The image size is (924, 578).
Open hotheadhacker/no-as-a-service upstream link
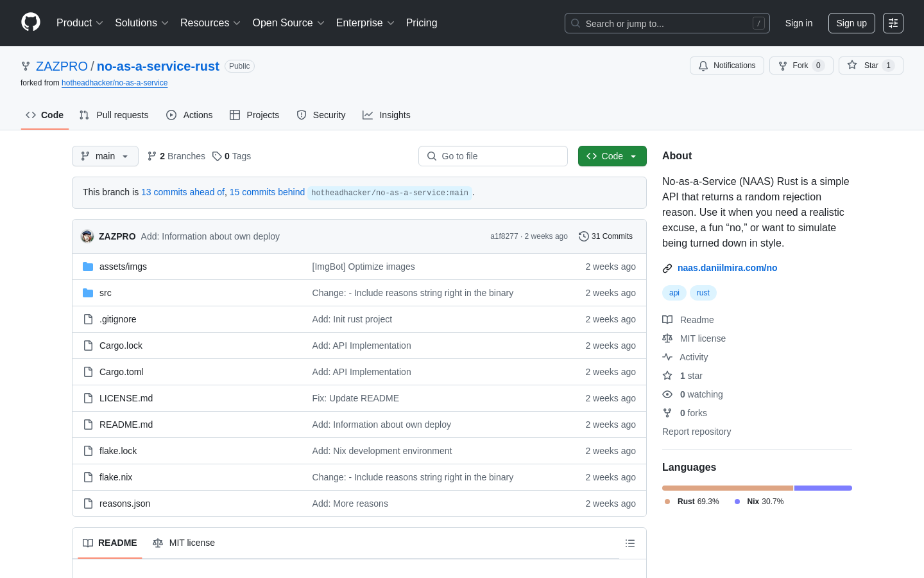[114, 83]
